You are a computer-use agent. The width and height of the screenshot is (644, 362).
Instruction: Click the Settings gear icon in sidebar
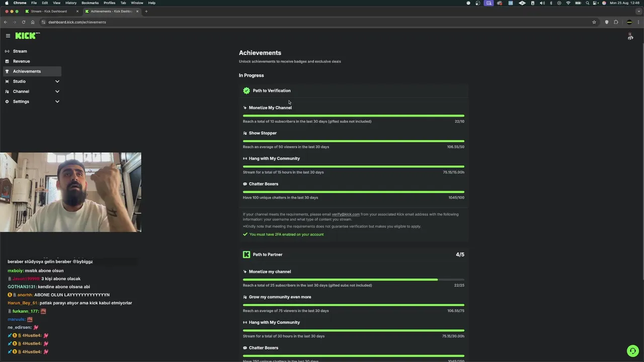pos(7,102)
